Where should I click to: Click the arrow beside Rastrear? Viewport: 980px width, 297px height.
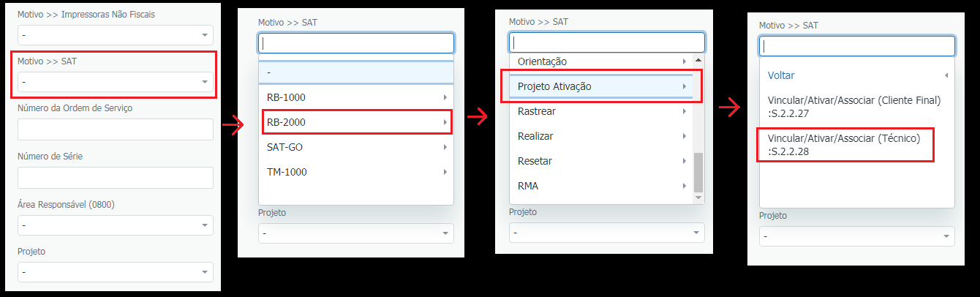point(683,111)
